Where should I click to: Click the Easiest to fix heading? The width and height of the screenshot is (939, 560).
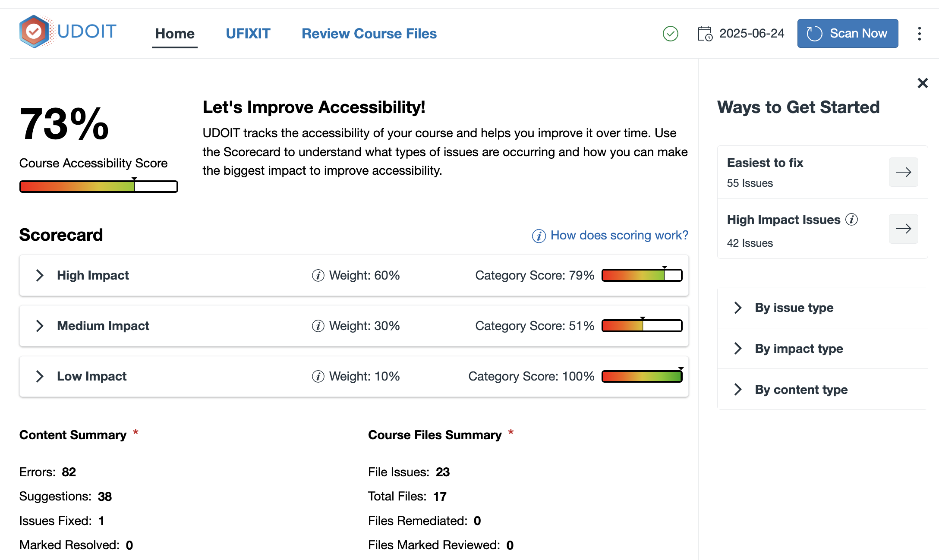click(765, 163)
